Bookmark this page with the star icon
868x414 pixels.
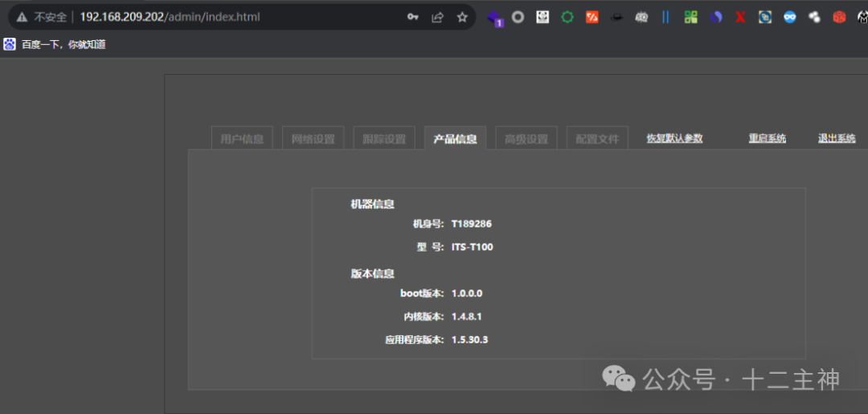pyautogui.click(x=462, y=17)
